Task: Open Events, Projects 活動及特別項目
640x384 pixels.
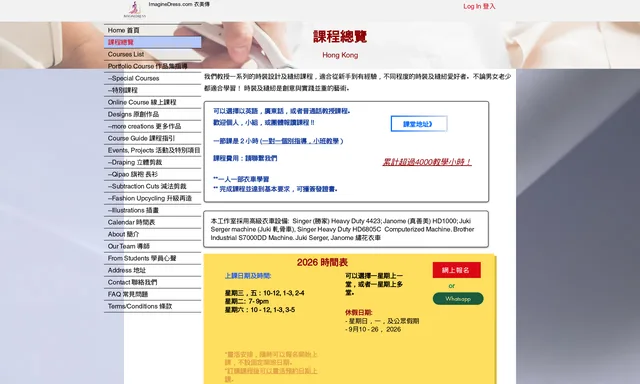Action: (152, 150)
